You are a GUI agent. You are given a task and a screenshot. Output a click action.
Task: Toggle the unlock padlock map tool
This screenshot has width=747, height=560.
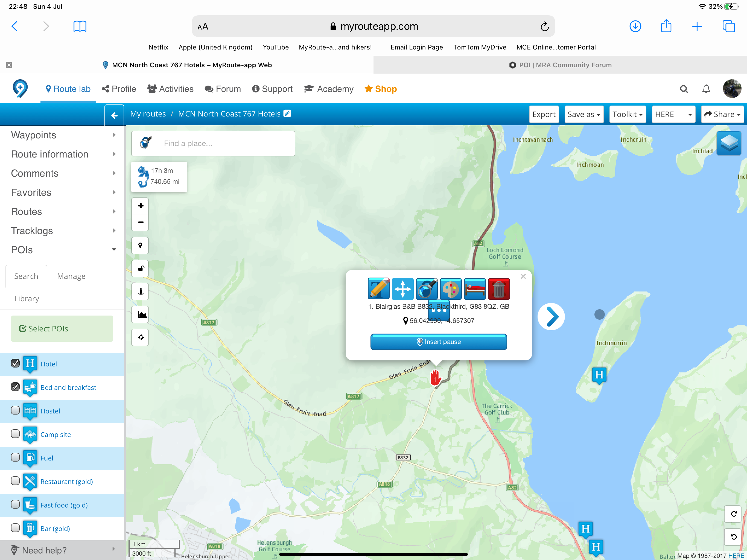click(x=140, y=269)
